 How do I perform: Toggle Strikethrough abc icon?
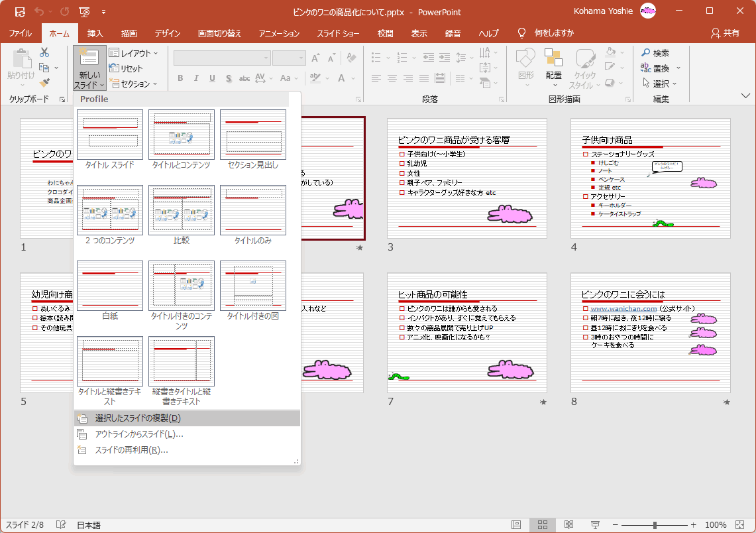click(244, 78)
